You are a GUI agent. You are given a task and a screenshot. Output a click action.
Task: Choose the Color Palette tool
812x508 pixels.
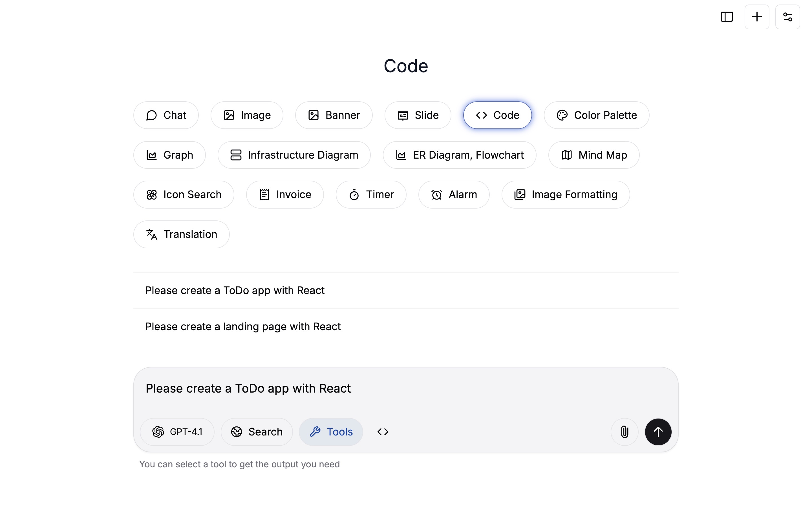[x=596, y=115]
